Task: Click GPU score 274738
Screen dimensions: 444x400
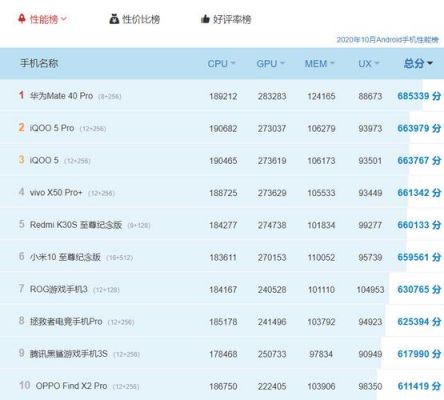Action: pos(272,225)
